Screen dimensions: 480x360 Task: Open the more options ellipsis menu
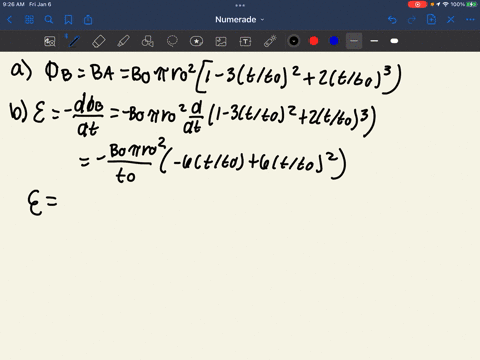coord(470,20)
